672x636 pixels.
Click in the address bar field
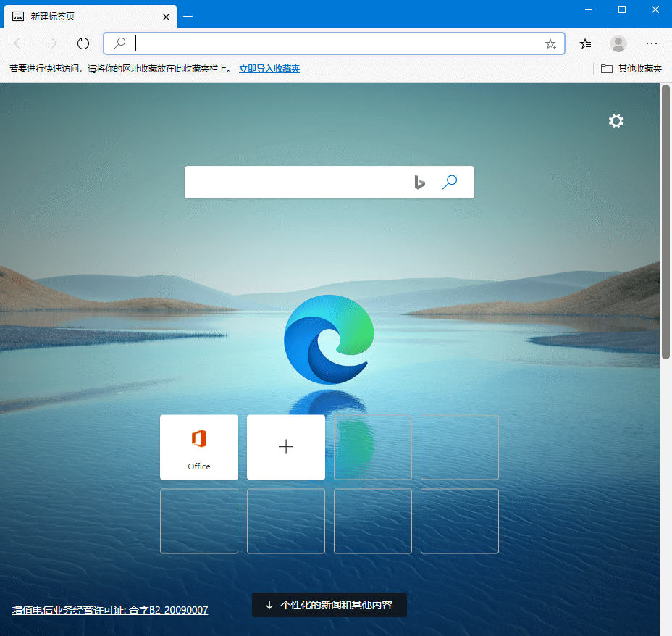coord(333,43)
